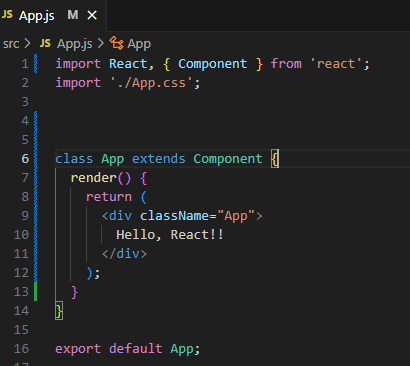Expand the breadcrumb chevron after src

click(x=27, y=43)
